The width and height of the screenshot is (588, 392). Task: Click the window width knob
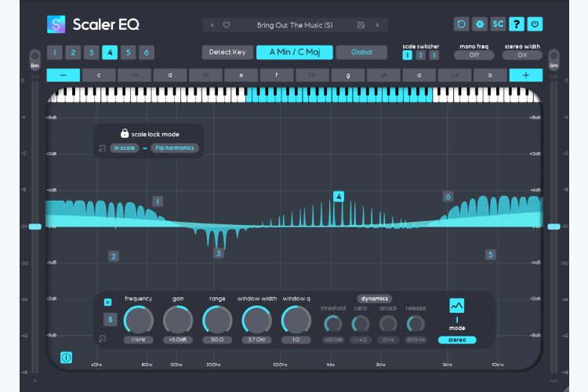[256, 321]
